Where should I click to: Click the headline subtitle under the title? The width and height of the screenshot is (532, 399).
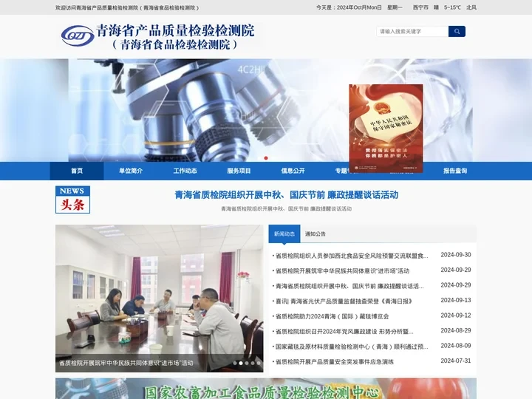[x=287, y=208]
